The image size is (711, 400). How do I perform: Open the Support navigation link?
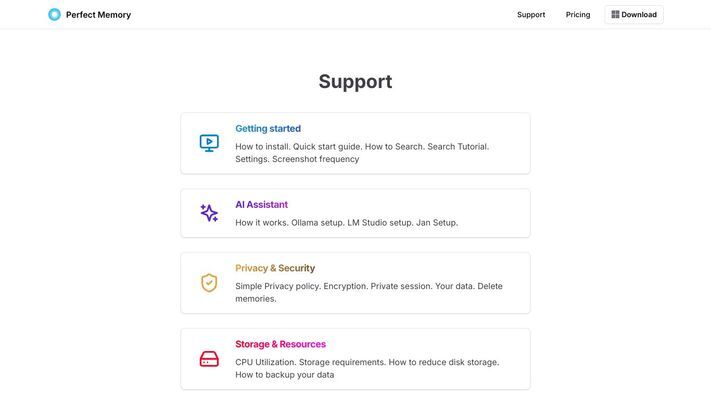[x=531, y=15]
